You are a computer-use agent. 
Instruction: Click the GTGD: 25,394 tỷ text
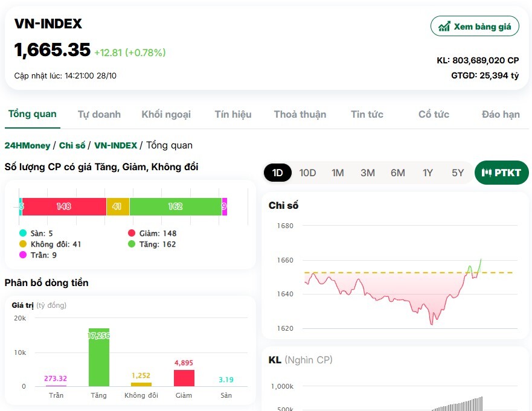(485, 75)
